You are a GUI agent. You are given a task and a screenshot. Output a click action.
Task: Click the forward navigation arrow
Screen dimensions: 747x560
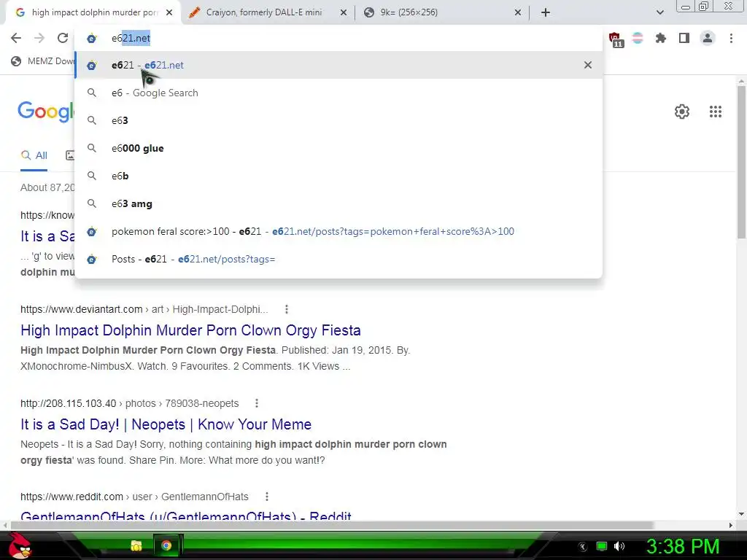39,38
